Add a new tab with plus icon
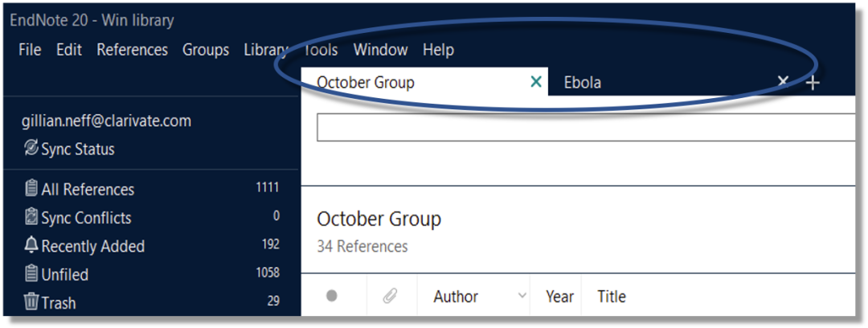 (x=812, y=83)
